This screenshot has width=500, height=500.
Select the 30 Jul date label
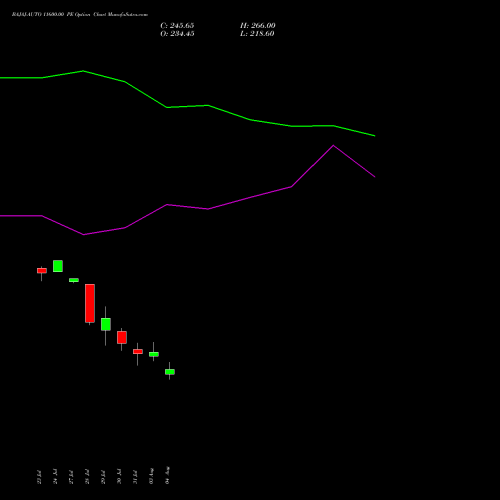[x=119, y=477]
